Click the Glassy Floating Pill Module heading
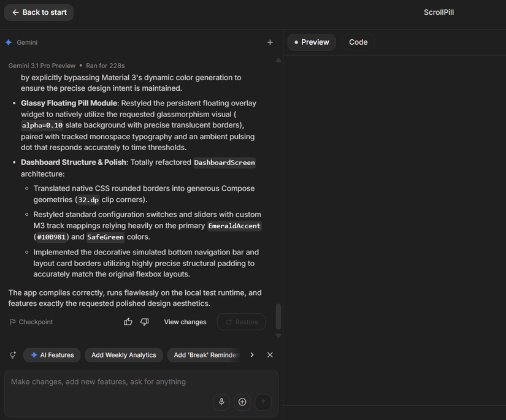 tap(69, 103)
